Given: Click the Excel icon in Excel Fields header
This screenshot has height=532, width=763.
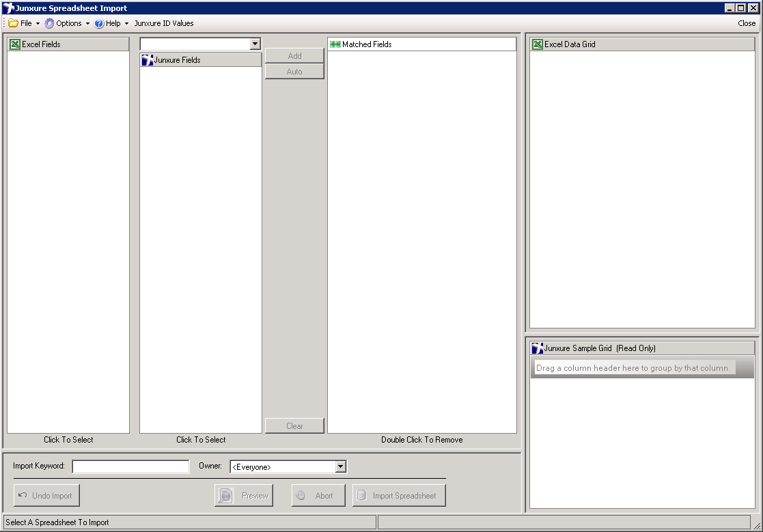Looking at the screenshot, I should coord(15,44).
